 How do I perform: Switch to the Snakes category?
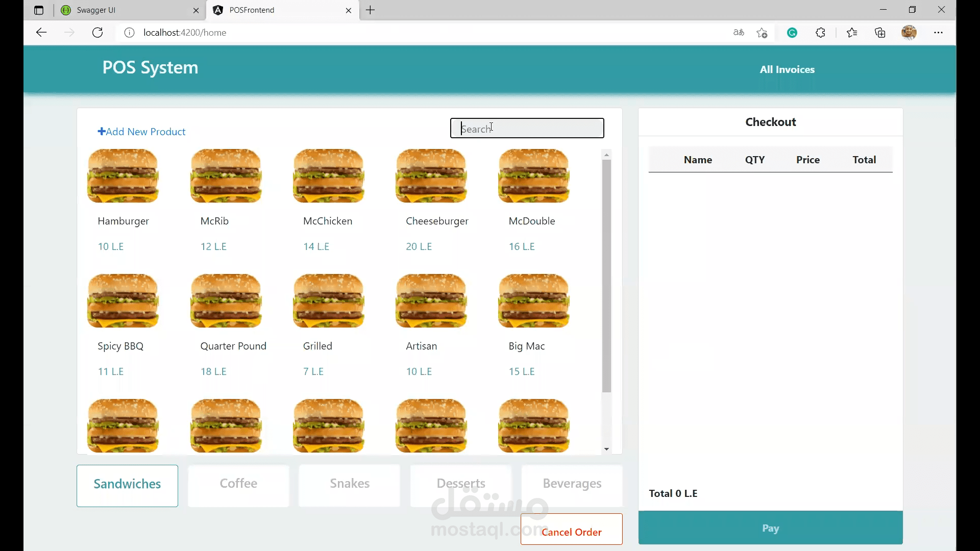[x=350, y=486]
